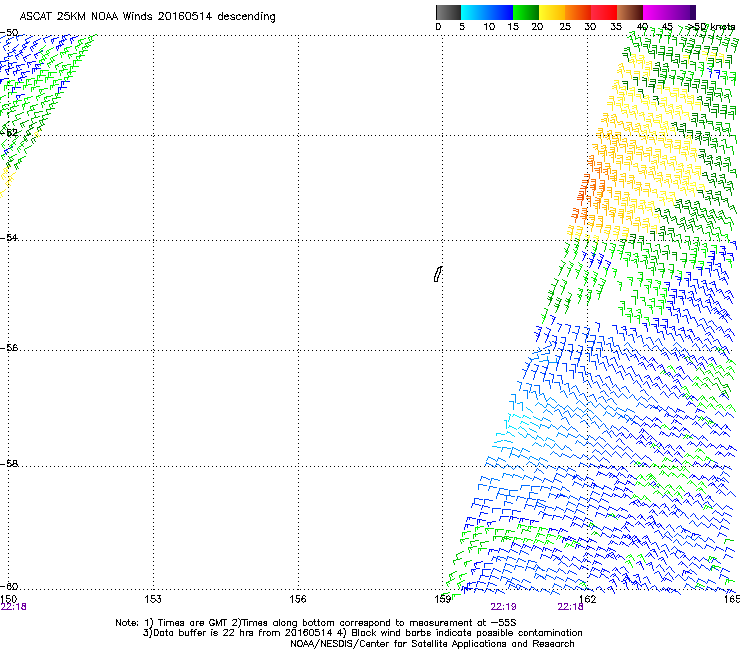Click the cyan-blue 5-15 knot color bar segment

click(487, 12)
